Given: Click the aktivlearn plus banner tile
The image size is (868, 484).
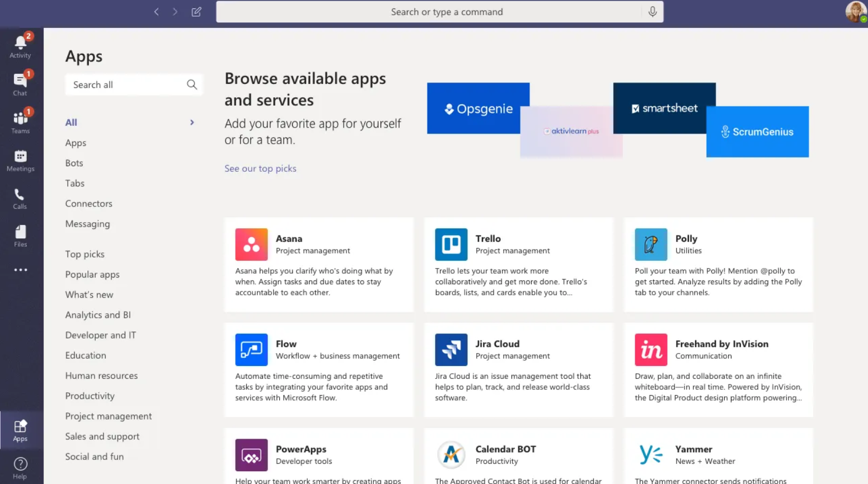Looking at the screenshot, I should [x=571, y=131].
